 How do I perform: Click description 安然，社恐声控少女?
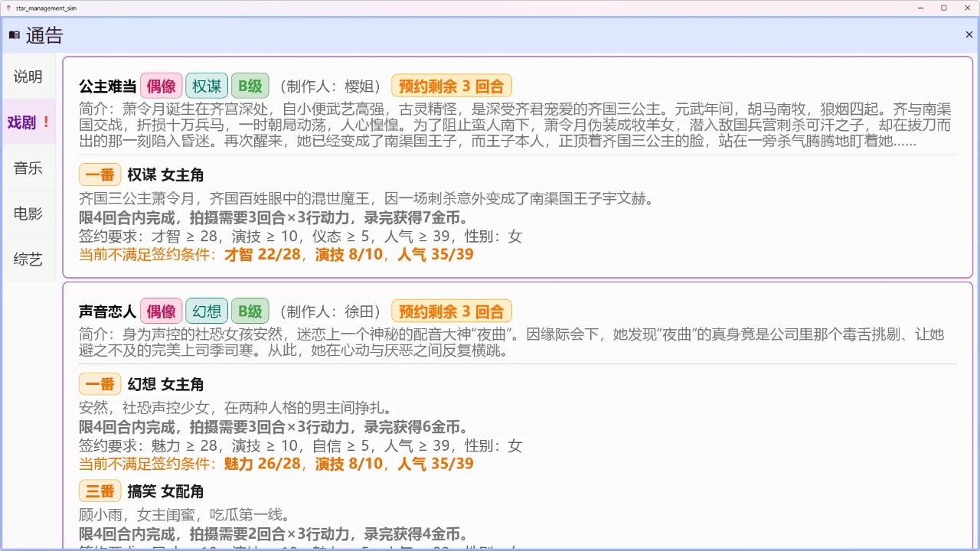click(236, 408)
